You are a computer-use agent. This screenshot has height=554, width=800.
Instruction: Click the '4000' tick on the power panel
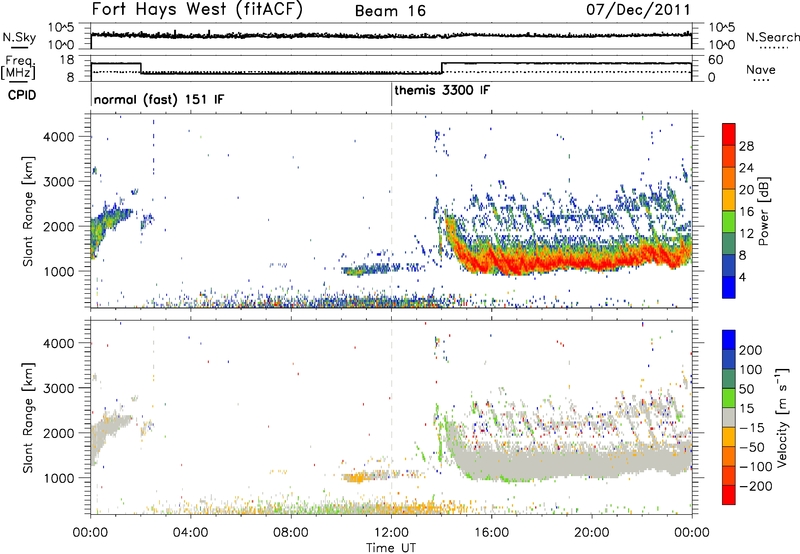pyautogui.click(x=59, y=137)
